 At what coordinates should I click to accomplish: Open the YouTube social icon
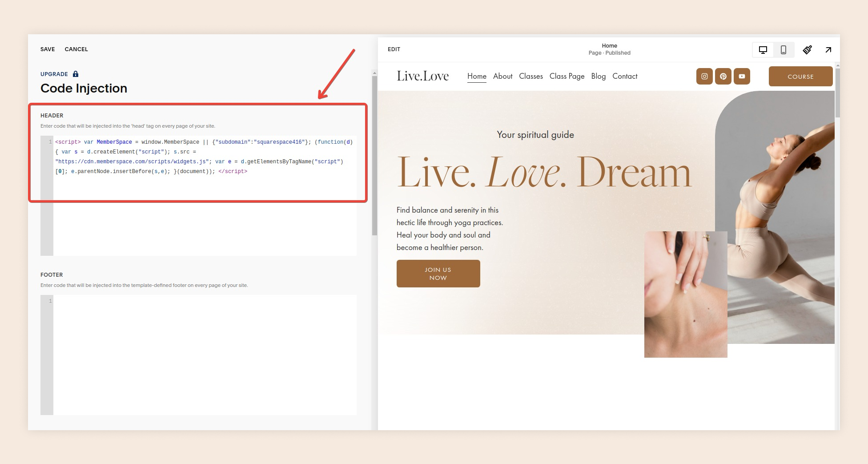point(742,77)
